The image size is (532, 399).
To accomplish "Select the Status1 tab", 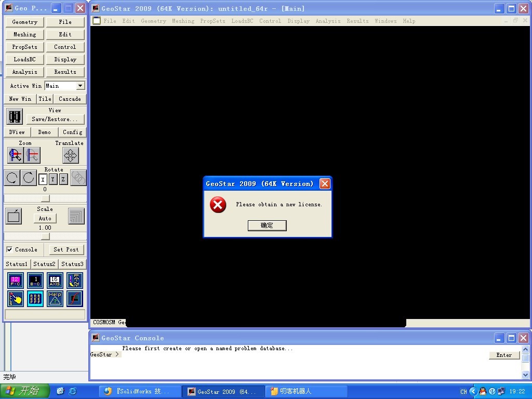I will (x=17, y=264).
